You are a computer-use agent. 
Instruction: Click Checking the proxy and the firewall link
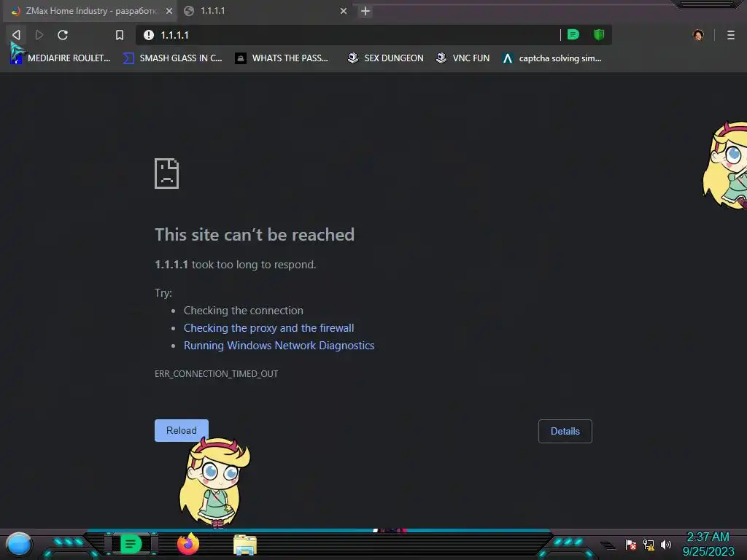(x=268, y=328)
